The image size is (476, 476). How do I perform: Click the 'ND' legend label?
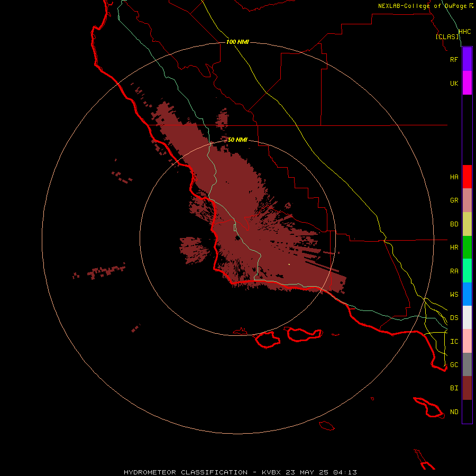point(454,411)
